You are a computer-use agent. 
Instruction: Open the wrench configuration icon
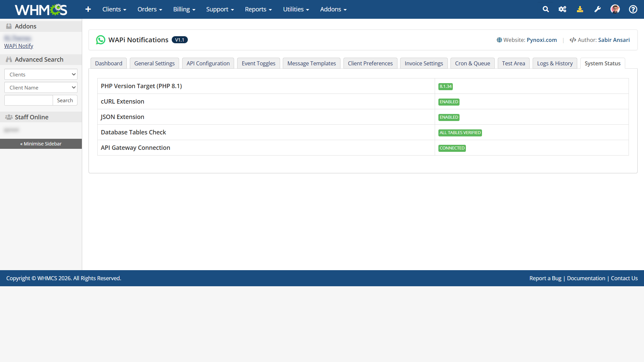pyautogui.click(x=597, y=9)
